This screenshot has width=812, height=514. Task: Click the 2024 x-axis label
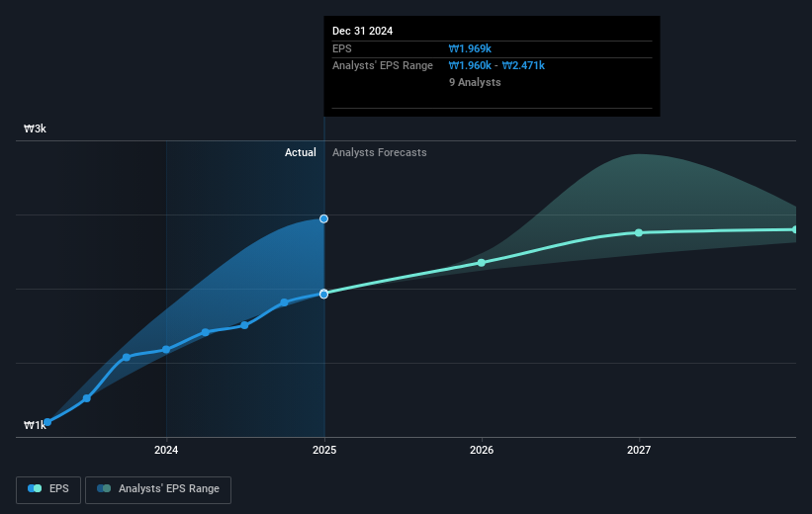(x=166, y=450)
